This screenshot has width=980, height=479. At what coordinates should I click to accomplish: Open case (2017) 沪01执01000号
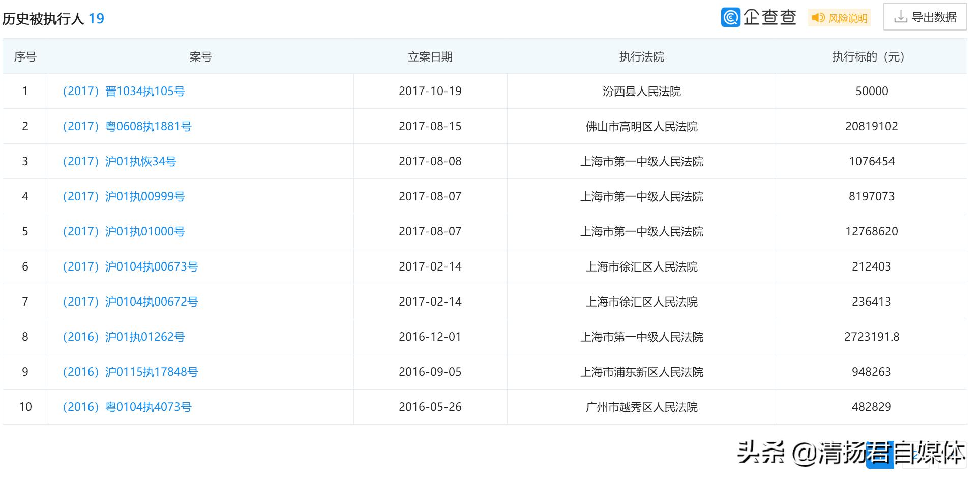(124, 231)
